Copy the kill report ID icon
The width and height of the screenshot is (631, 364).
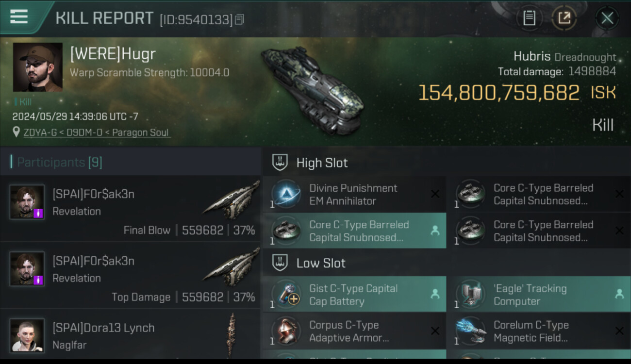[x=239, y=19]
